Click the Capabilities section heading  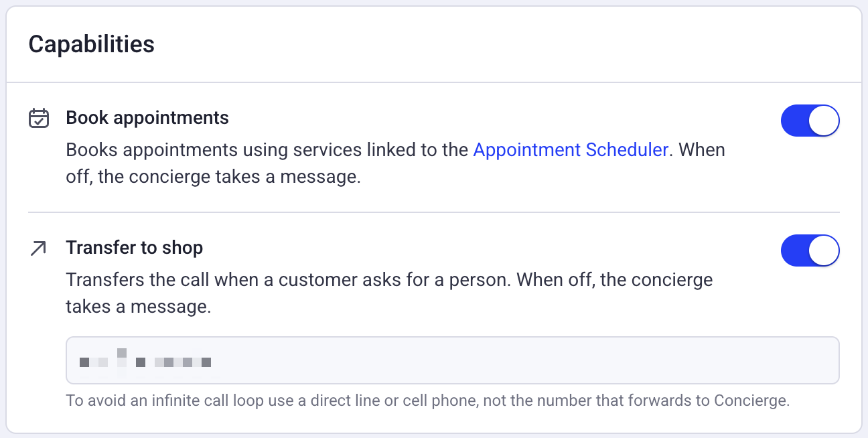pos(91,44)
